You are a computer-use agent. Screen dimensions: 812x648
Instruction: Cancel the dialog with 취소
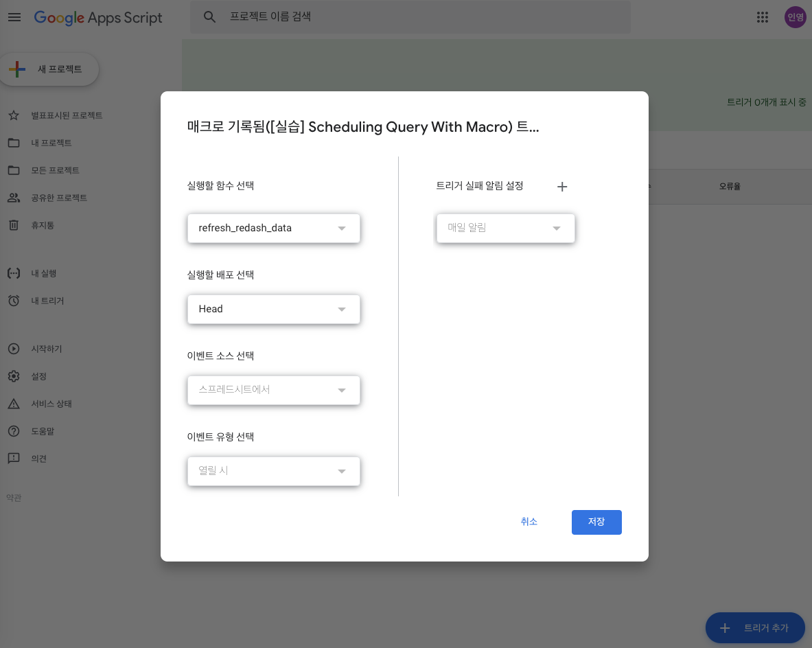point(529,522)
